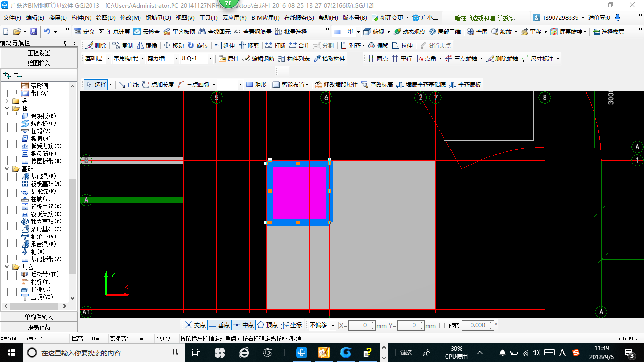Select the 延伸 extend tool
This screenshot has width=644, height=362.
pyautogui.click(x=224, y=46)
